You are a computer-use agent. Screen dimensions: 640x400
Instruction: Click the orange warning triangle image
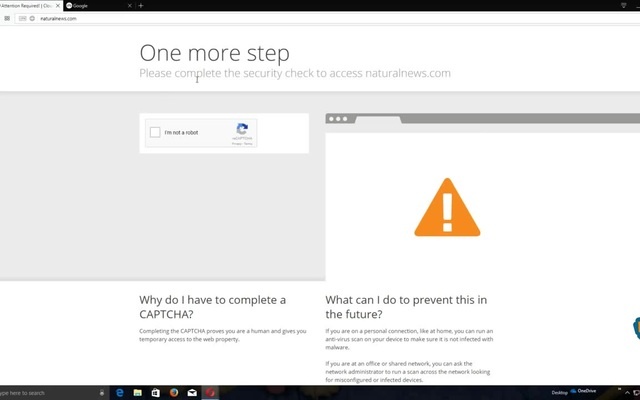click(x=447, y=207)
